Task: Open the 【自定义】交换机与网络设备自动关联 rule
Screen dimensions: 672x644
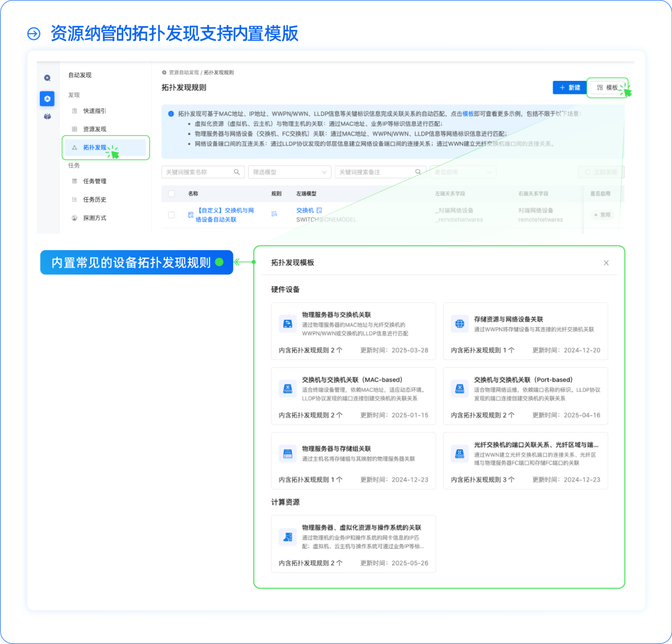Action: (x=226, y=215)
